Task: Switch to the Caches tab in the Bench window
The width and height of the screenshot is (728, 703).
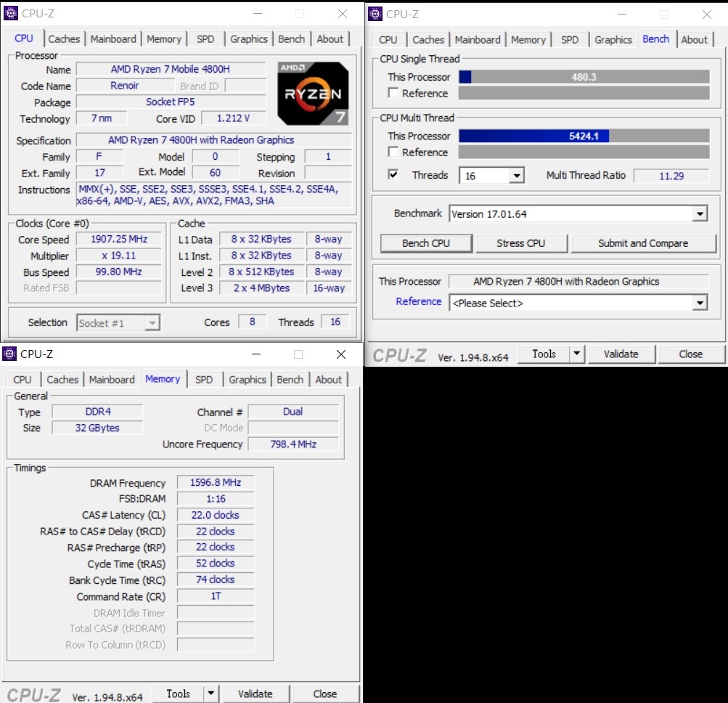Action: pos(428,39)
